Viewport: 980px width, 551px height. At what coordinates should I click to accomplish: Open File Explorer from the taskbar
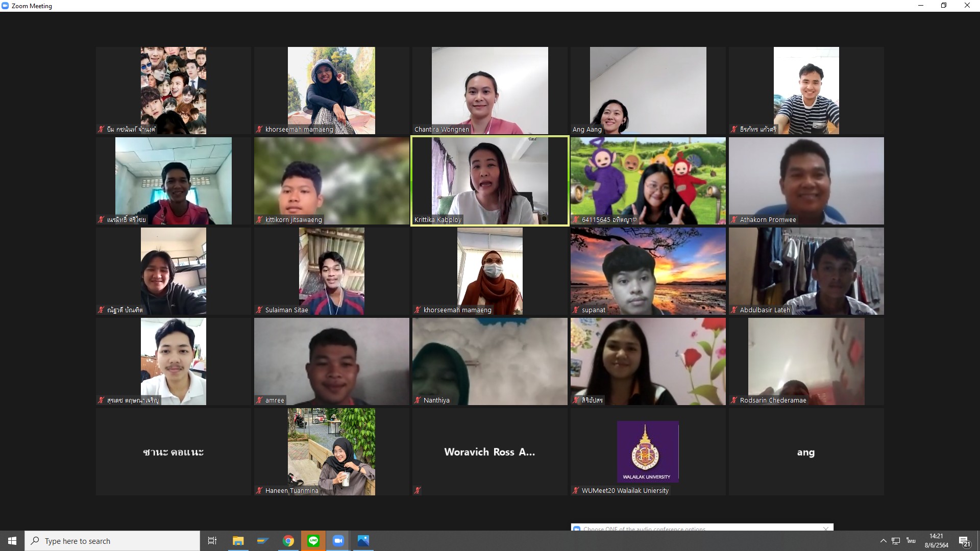pyautogui.click(x=238, y=541)
